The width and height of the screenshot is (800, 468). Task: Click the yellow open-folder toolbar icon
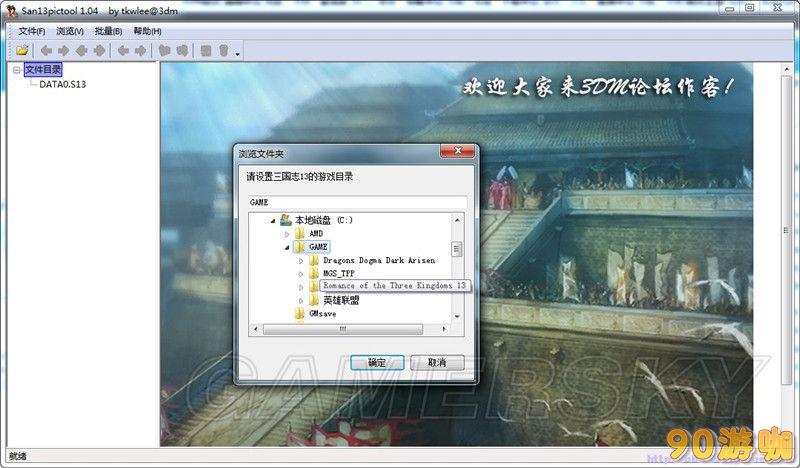[x=22, y=50]
